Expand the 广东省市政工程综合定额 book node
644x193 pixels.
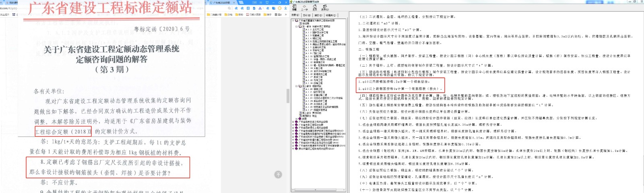[293, 125]
